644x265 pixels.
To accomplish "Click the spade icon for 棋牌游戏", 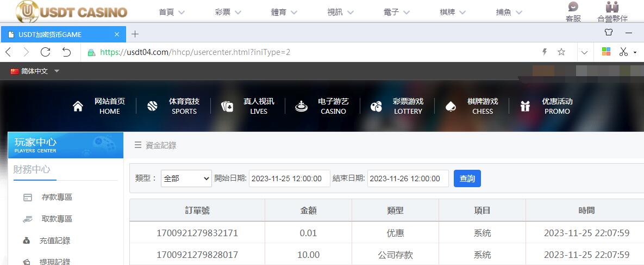I will [451, 107].
